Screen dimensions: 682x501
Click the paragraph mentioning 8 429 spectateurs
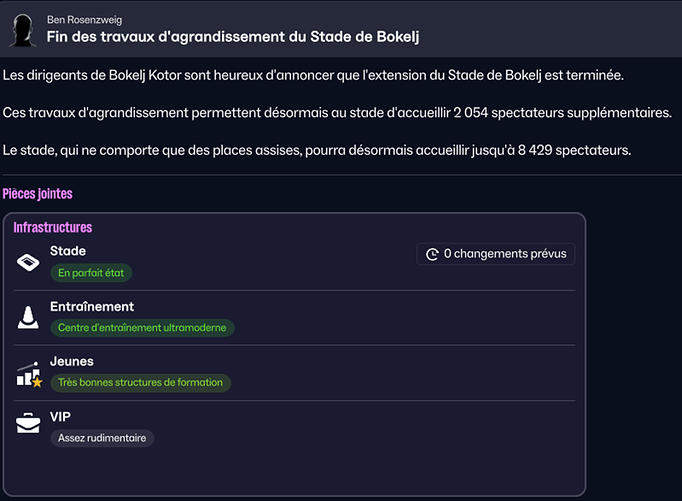pyautogui.click(x=317, y=150)
